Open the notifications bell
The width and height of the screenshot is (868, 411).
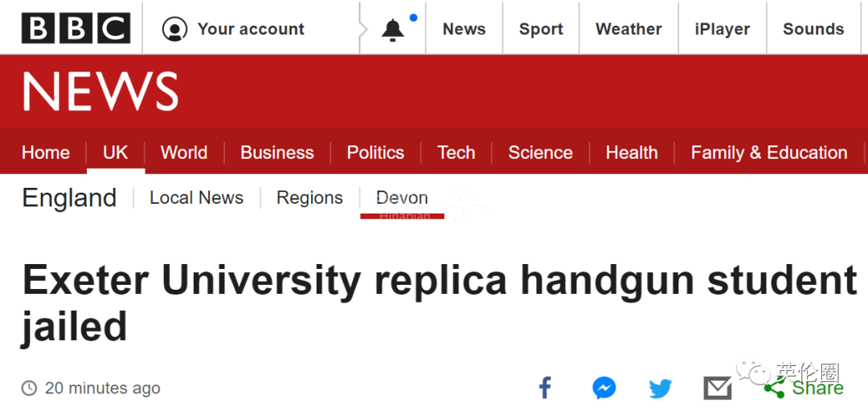click(x=393, y=30)
